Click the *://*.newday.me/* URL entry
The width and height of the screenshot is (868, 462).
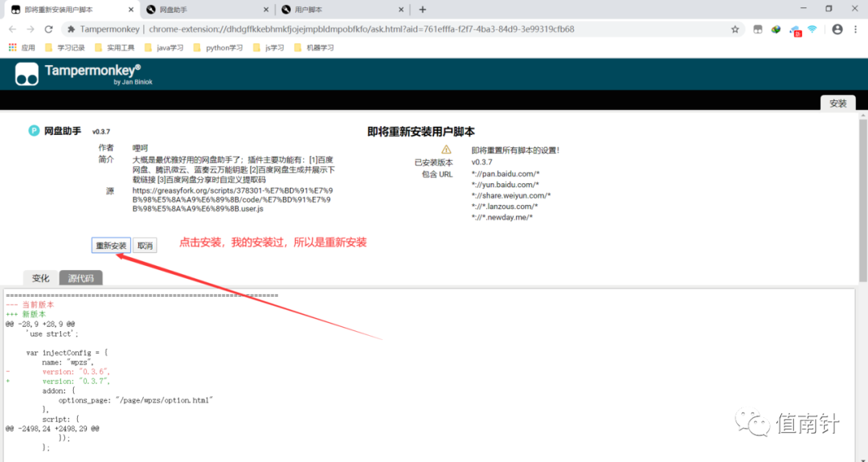click(x=502, y=218)
